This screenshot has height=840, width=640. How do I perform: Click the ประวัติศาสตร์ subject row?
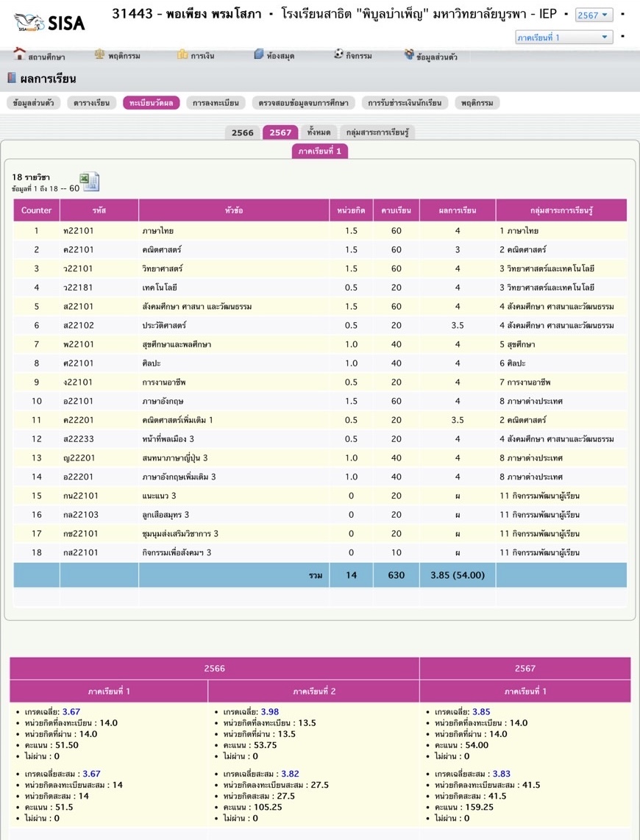click(320, 325)
